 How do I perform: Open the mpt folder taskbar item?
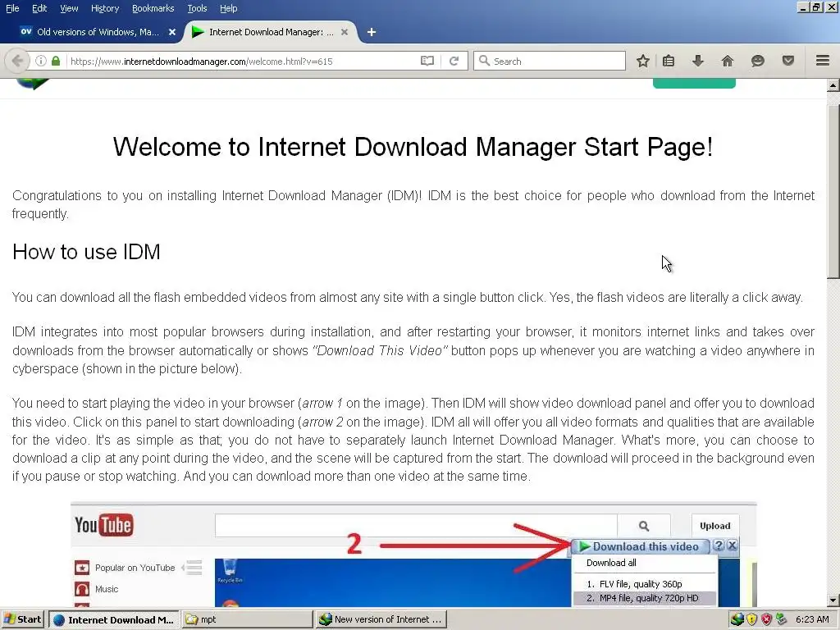coord(246,619)
